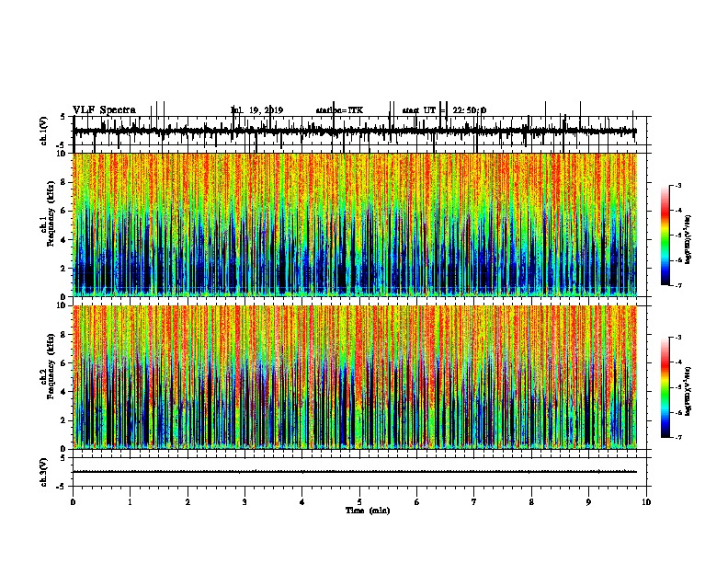Screen dimensions: 728x563
Task: Click the "station=ITK" header text
Action: (339, 110)
